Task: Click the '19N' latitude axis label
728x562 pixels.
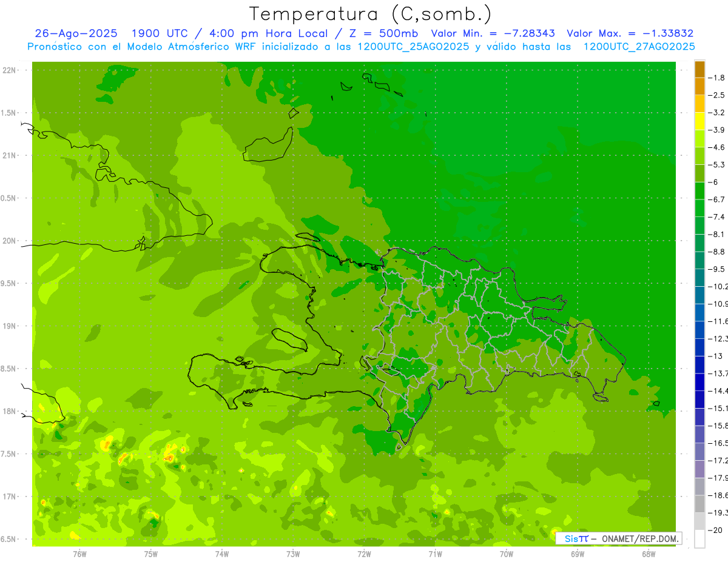Action: coord(10,326)
